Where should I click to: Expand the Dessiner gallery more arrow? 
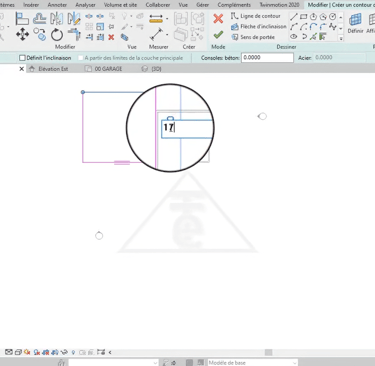coord(341,38)
